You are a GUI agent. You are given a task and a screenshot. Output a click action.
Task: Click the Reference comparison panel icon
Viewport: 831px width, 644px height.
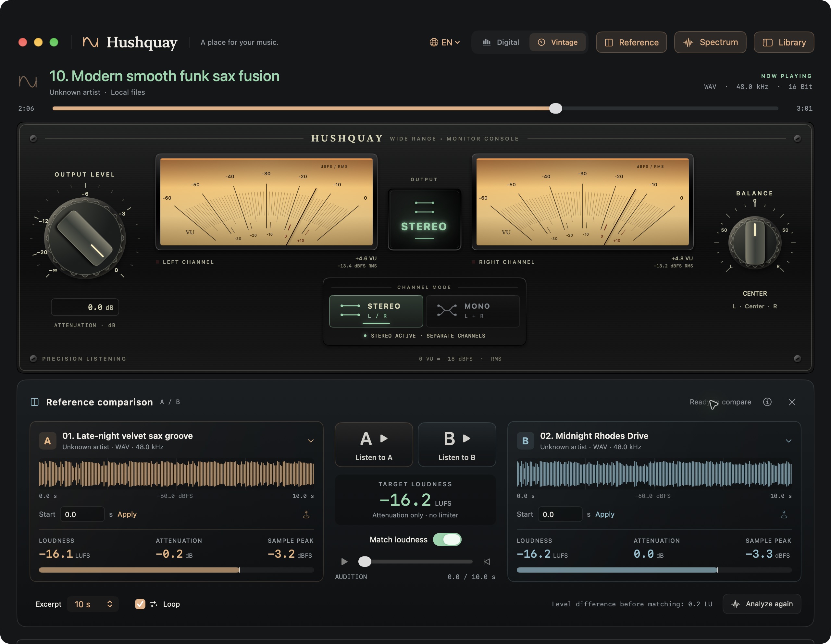(x=35, y=402)
